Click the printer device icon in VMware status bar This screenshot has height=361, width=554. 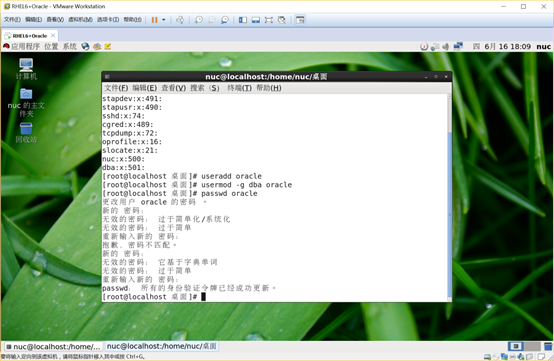tap(512, 357)
